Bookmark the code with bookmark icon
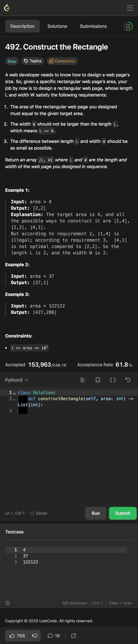The height and width of the screenshot is (644, 138). click(x=98, y=380)
